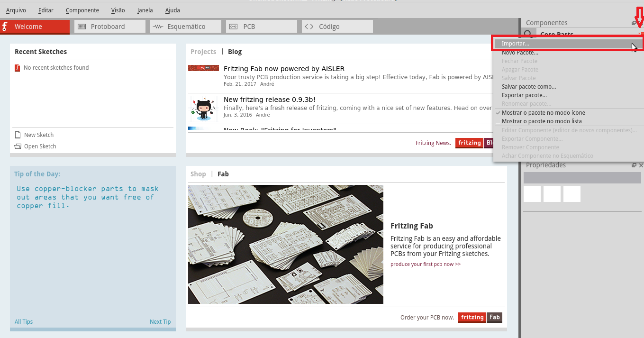This screenshot has height=338, width=644.
Task: Click the Octocat image of the 0.9.3b post
Action: (x=203, y=109)
